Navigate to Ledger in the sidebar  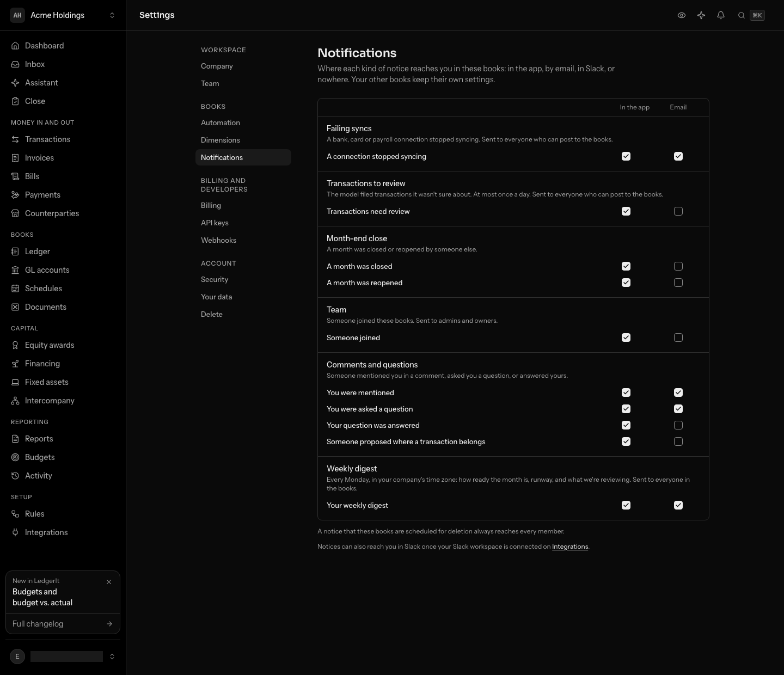[63, 251]
